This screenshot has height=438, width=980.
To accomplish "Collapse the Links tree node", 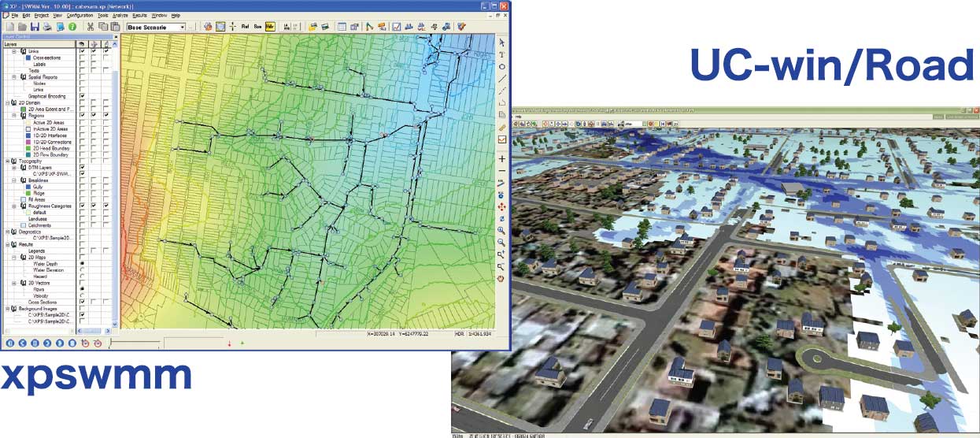I will [13, 51].
